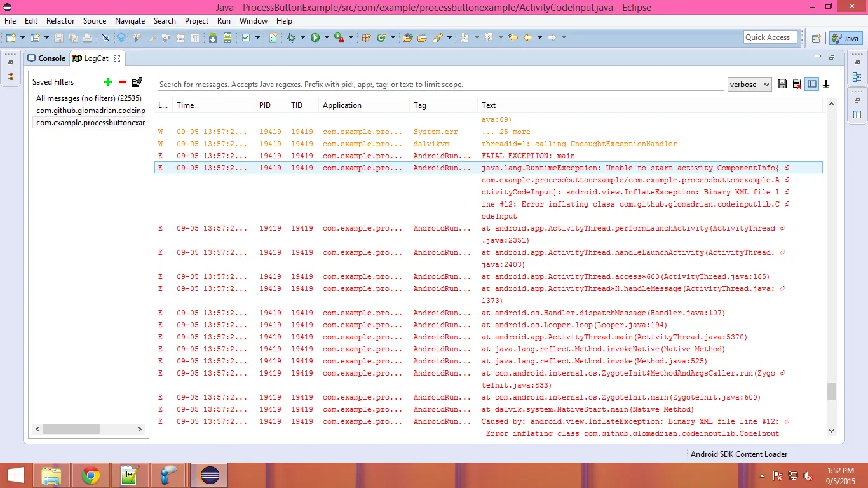The image size is (868, 488).
Task: Open the Navigate menu
Action: pyautogui.click(x=130, y=21)
